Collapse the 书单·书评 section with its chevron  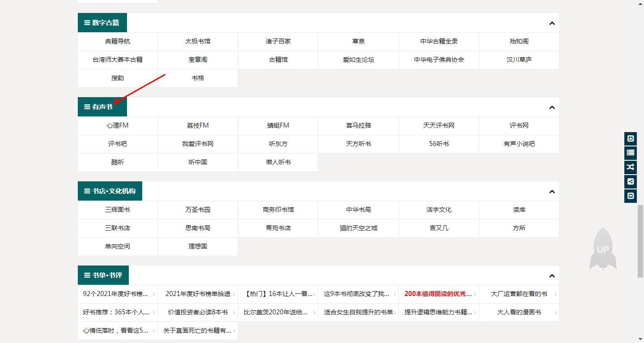(551, 275)
